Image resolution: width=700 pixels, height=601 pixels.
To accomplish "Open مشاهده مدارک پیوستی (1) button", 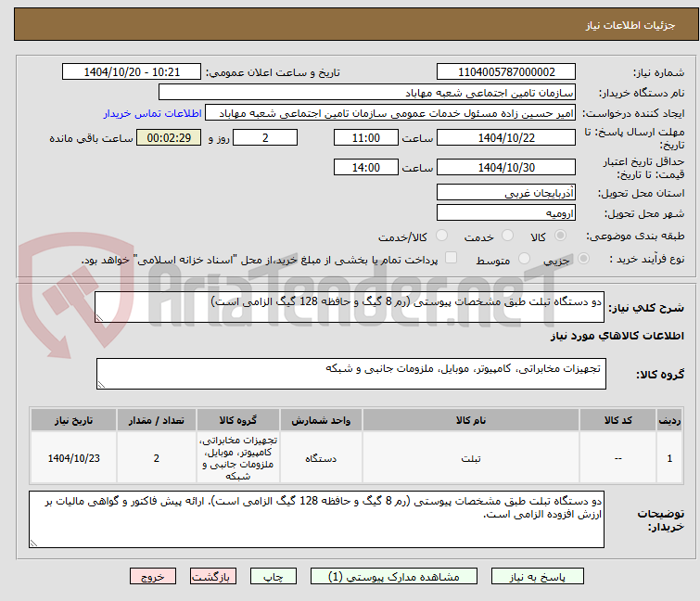I will (393, 576).
